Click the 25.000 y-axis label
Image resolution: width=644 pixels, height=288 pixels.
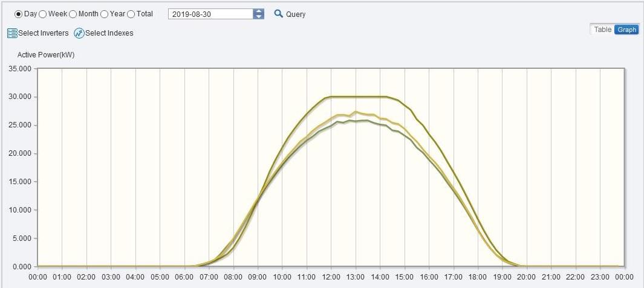pyautogui.click(x=20, y=125)
